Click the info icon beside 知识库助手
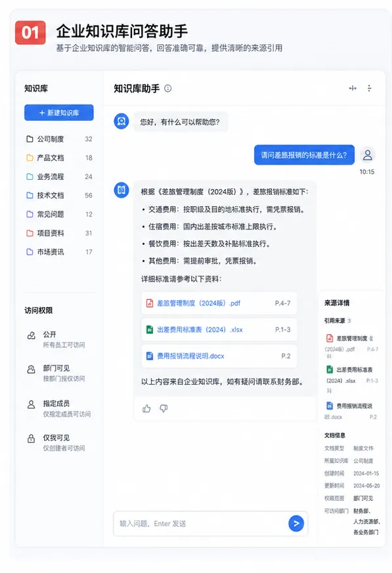 coord(168,89)
